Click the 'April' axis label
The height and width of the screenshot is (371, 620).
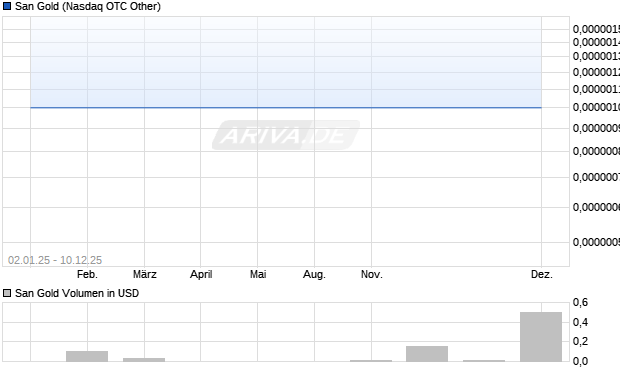click(x=201, y=274)
